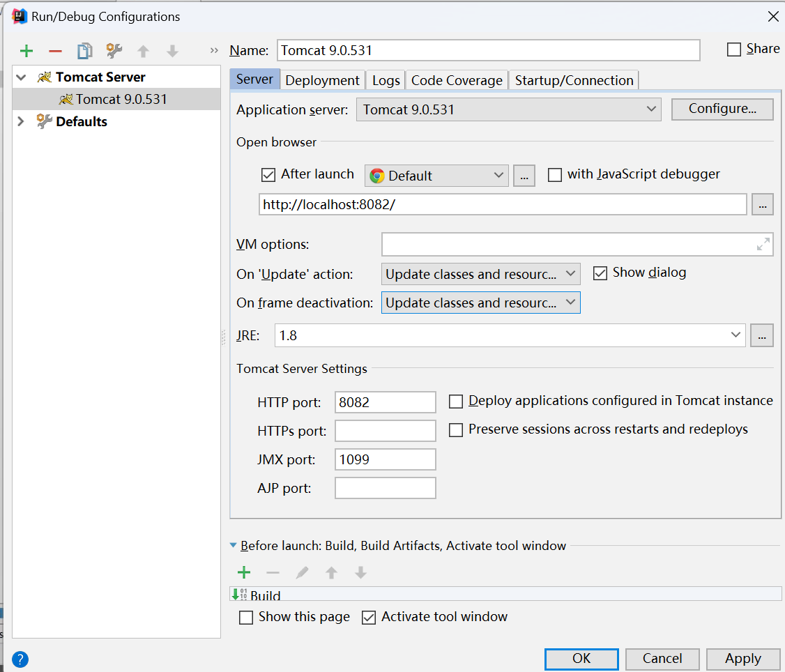
Task: Add new configuration with green plus
Action: tap(26, 51)
